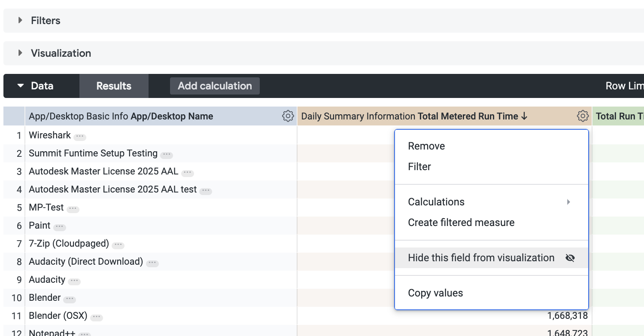Choose Filter in the field menu
The height and width of the screenshot is (336, 644).
point(419,167)
